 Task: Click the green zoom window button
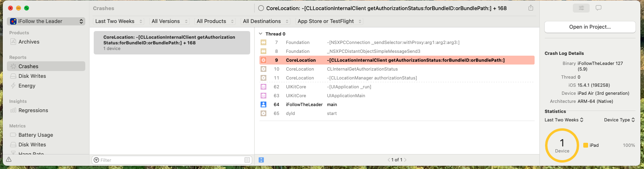(27, 8)
